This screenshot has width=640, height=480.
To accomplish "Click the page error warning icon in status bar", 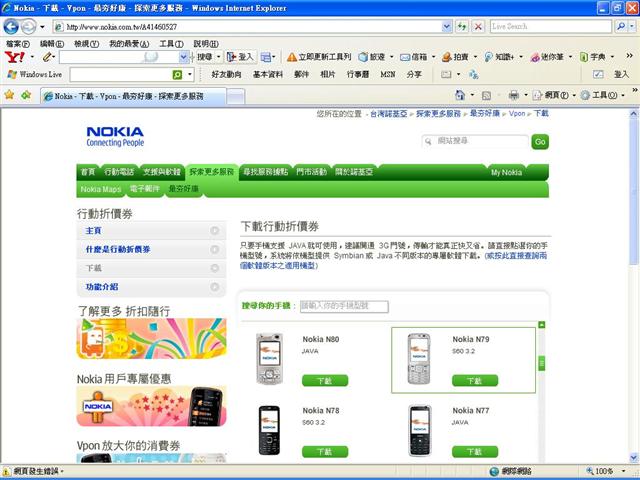I will (x=6, y=471).
